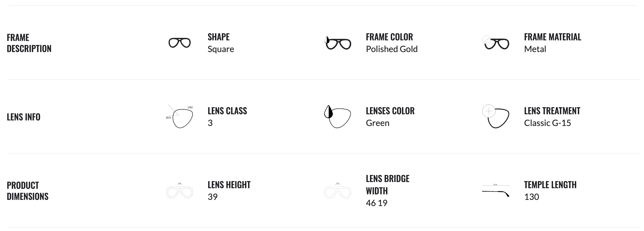The height and width of the screenshot is (231, 644).
Task: Click the Classic G-15 lens treatment value
Action: (x=547, y=123)
